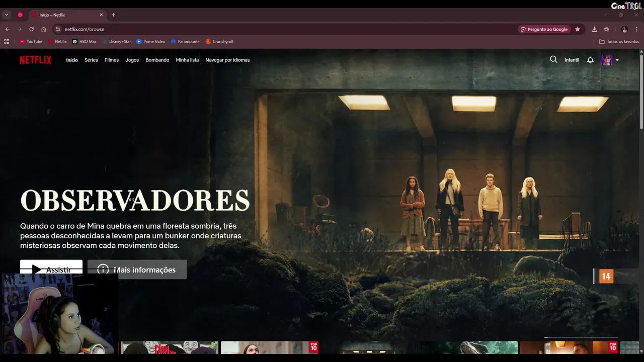
Task: Play Observadores with Assistir button
Action: (x=51, y=267)
